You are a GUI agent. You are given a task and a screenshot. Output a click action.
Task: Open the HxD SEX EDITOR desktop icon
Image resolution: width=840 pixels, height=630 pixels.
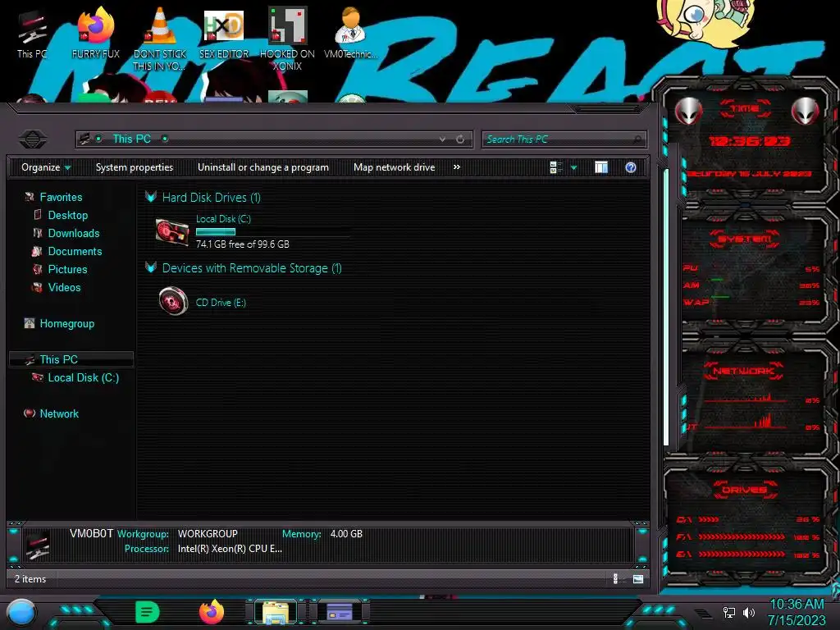point(224,34)
